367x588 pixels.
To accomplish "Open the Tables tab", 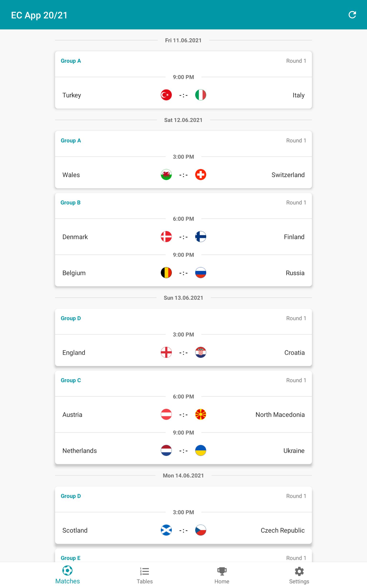I will 145,576.
